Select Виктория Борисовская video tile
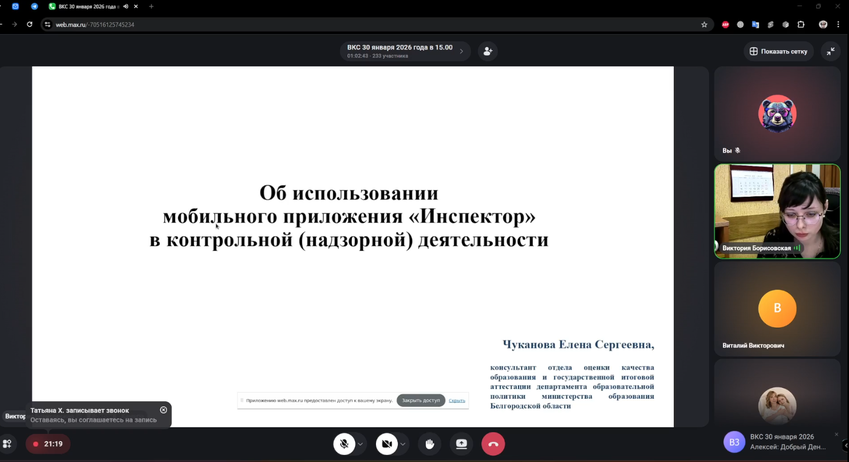The width and height of the screenshot is (849, 462). click(777, 211)
